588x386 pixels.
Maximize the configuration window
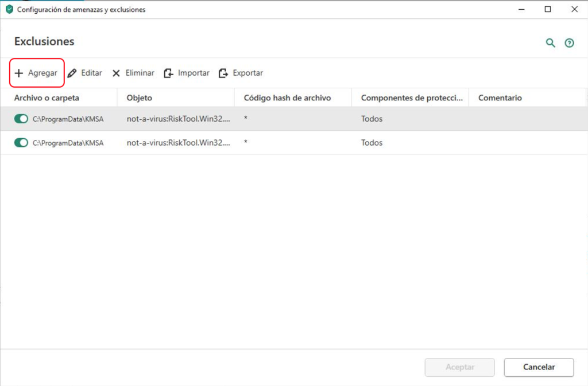[548, 9]
